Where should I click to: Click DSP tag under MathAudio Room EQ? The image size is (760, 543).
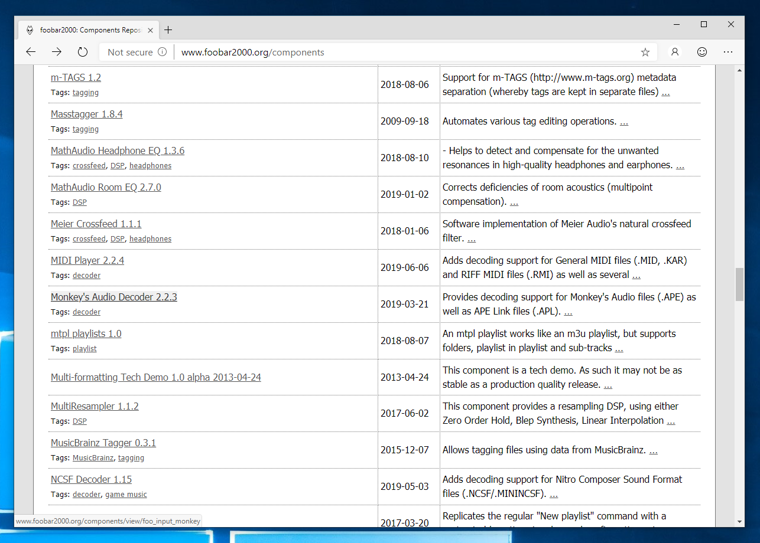[79, 202]
